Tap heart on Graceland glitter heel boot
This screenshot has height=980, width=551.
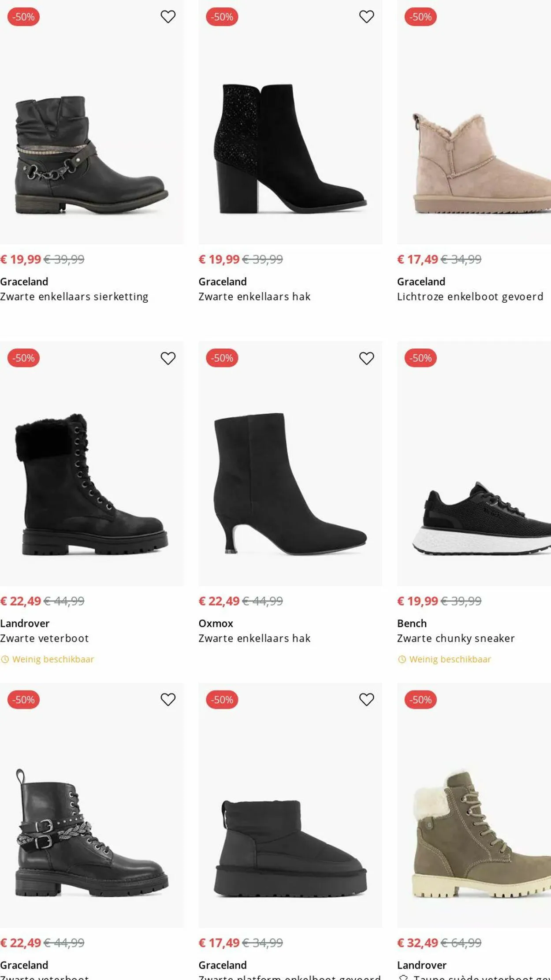[366, 17]
